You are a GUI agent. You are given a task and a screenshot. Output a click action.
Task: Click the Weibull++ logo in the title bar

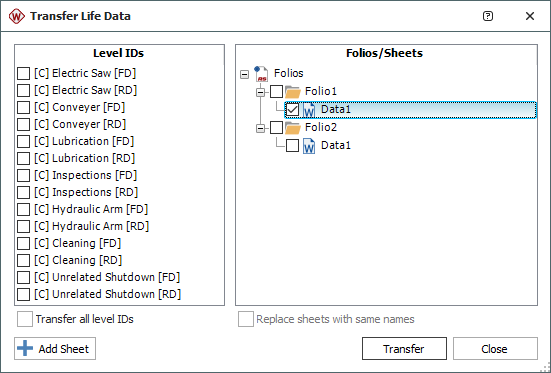tap(17, 16)
